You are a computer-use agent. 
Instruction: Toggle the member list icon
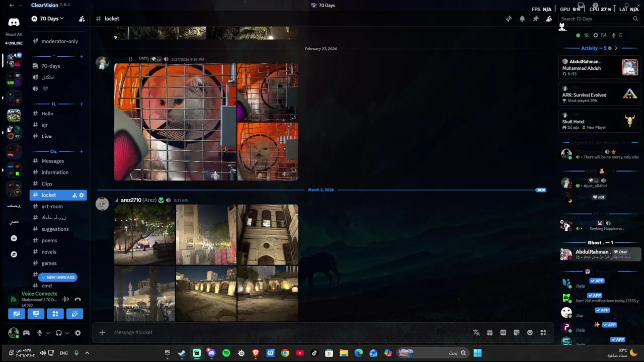549,19
